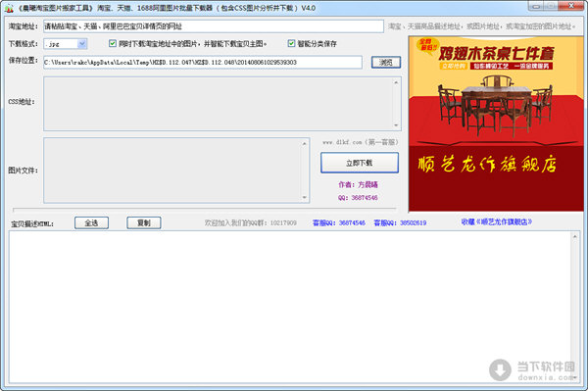Click the 复制 copy button
This screenshot has width=588, height=391.
[x=144, y=222]
